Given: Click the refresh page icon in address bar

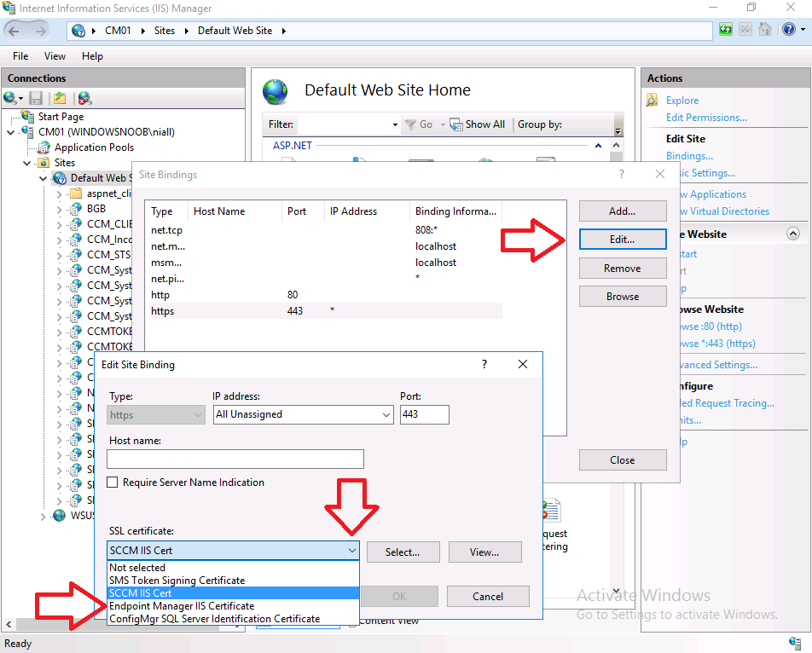Looking at the screenshot, I should click(726, 30).
